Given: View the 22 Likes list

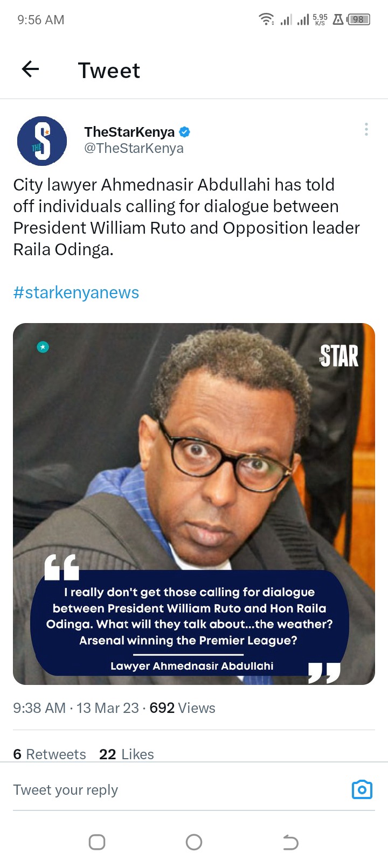Looking at the screenshot, I should 127,754.
